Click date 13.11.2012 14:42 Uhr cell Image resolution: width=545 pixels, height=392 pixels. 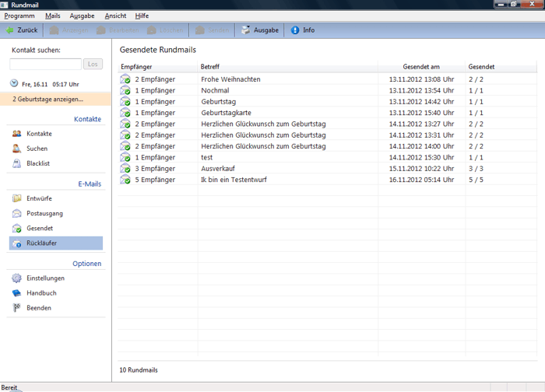click(421, 102)
